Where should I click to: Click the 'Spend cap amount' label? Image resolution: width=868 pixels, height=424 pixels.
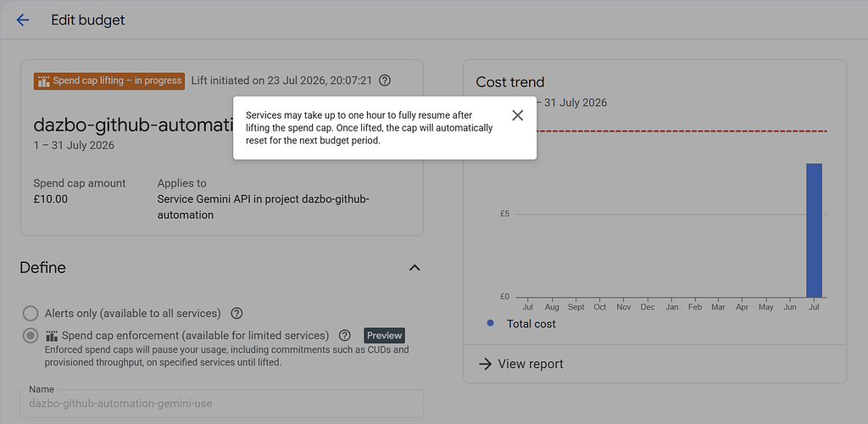tap(80, 183)
